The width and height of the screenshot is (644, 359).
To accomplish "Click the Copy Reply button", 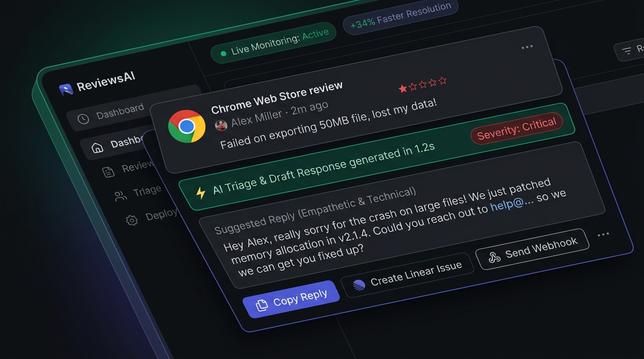I will point(291,299).
